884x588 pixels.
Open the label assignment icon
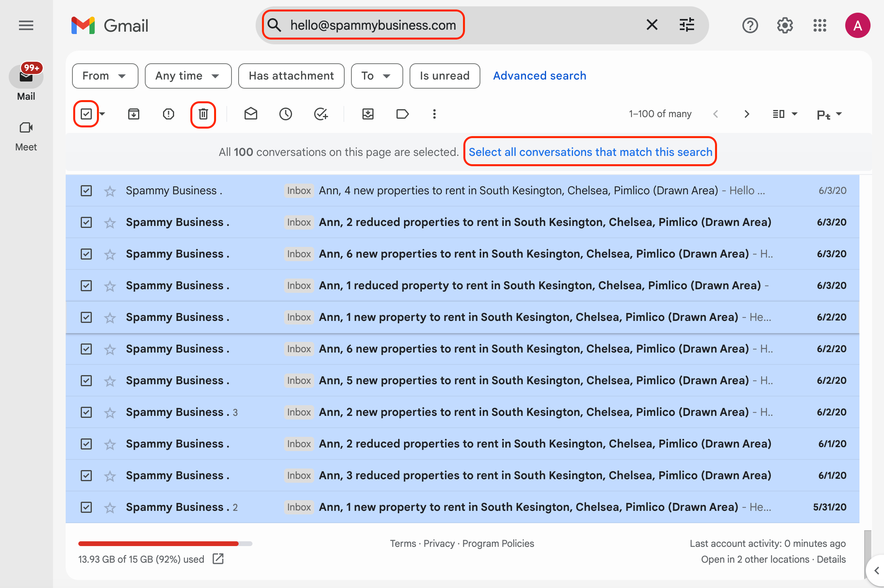402,114
